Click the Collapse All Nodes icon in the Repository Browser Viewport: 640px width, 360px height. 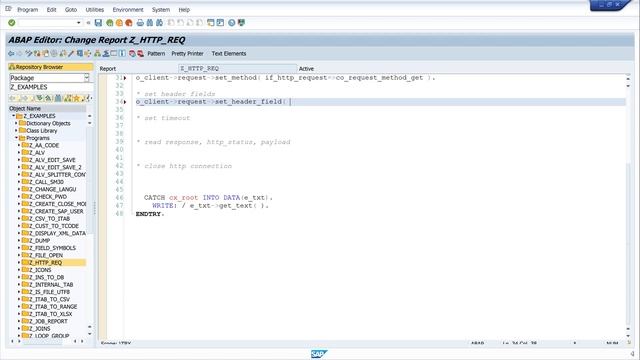[48, 98]
